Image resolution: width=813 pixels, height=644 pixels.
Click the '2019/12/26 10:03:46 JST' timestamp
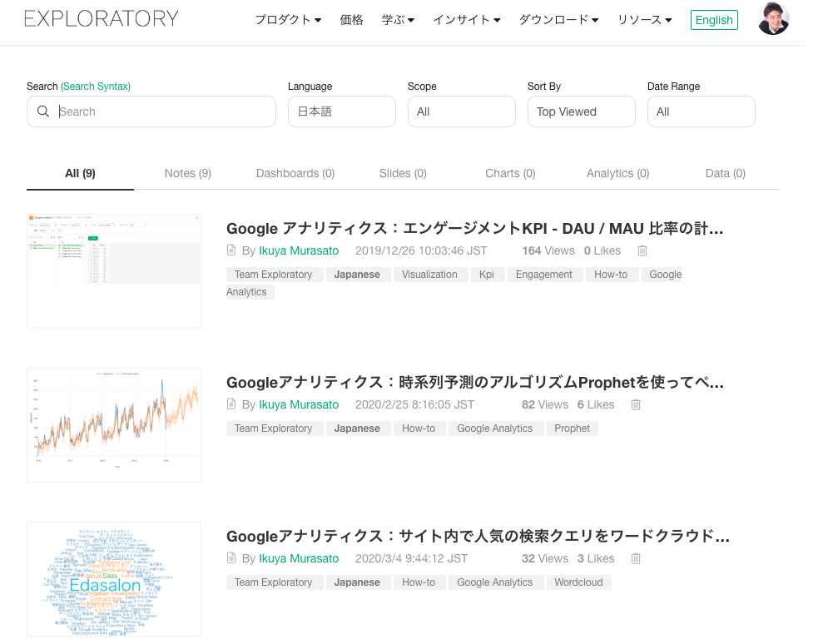click(x=421, y=251)
